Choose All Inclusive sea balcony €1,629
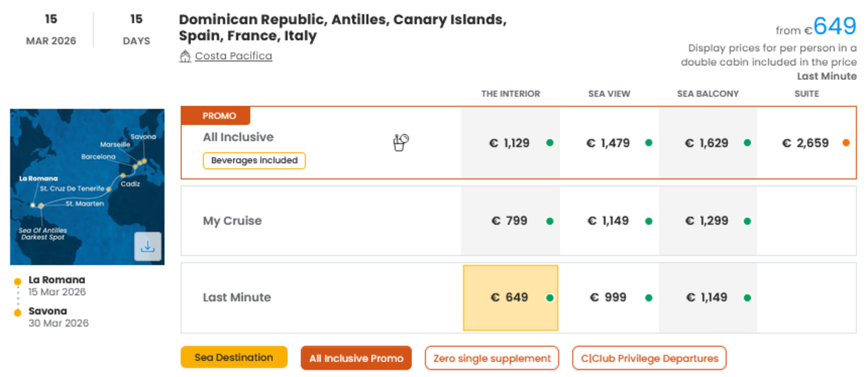The image size is (868, 377). pyautogui.click(x=707, y=143)
